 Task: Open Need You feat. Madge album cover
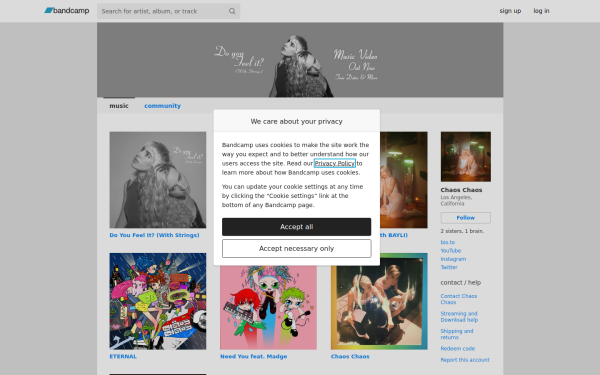tap(268, 307)
